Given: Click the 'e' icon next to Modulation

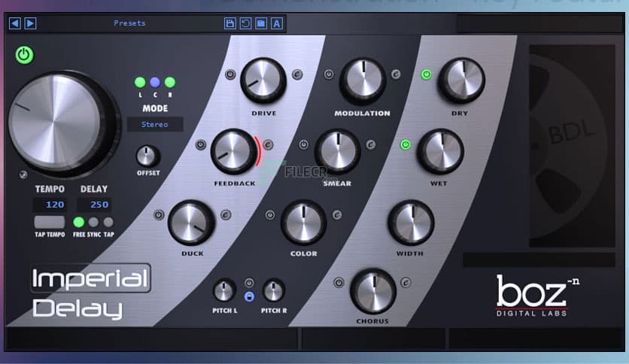Looking at the screenshot, I should pos(396,74).
